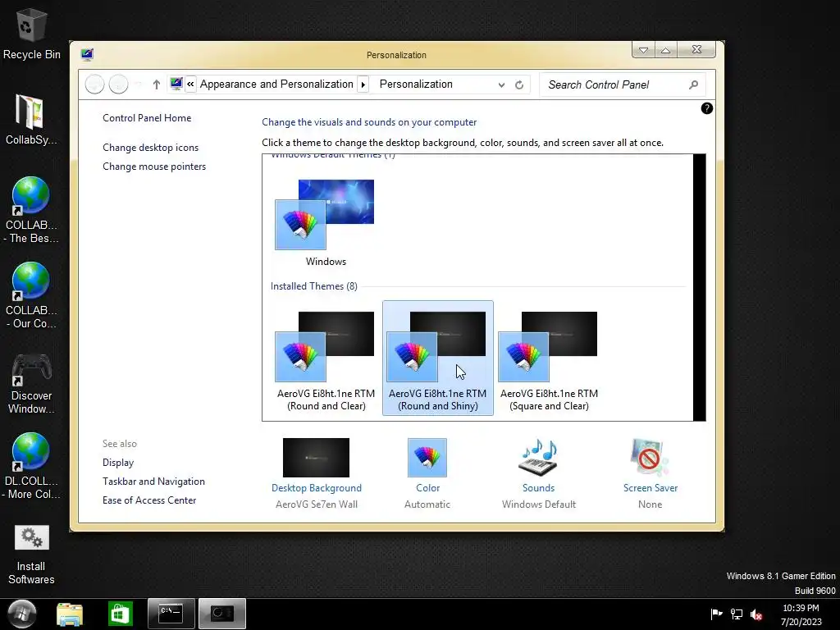This screenshot has width=840, height=630.
Task: Open the Desktop Background settings icon
Action: [x=316, y=458]
